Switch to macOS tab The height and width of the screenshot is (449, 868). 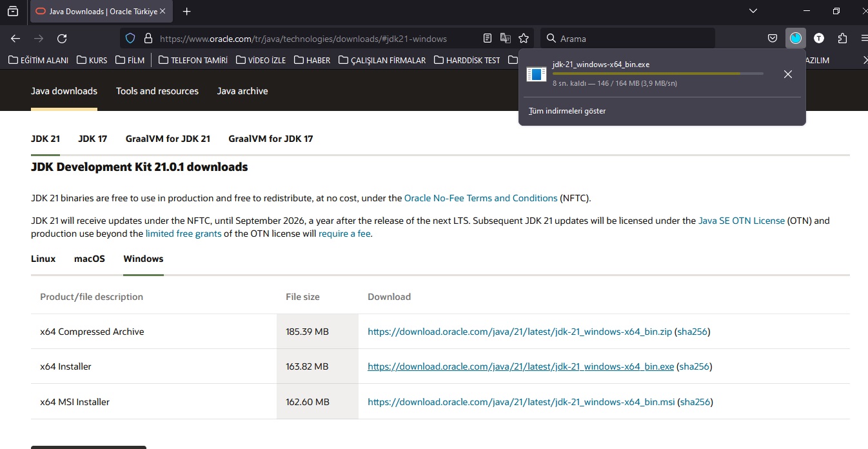click(90, 259)
